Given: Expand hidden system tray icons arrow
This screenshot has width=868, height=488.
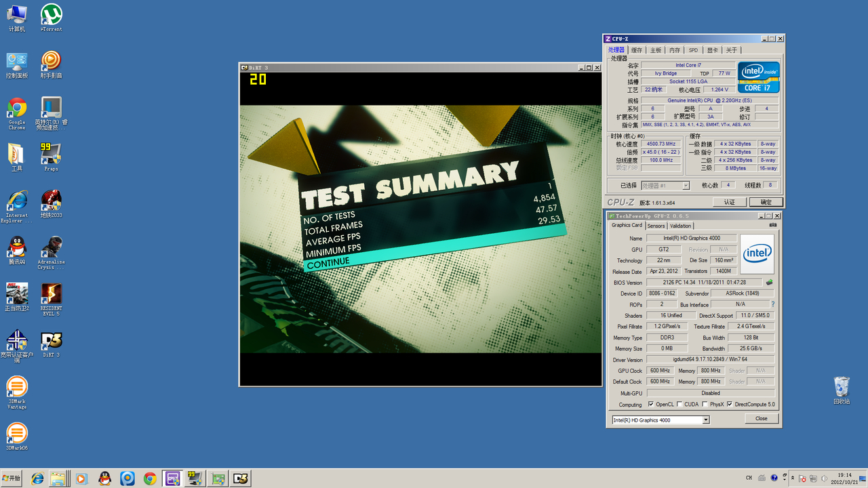Looking at the screenshot, I should coord(793,478).
